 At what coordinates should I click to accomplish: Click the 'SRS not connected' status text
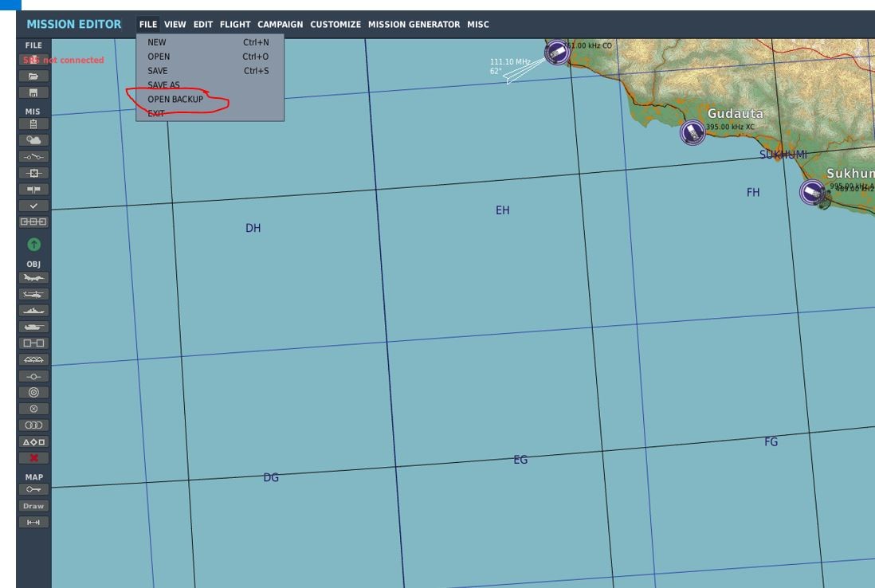64,61
